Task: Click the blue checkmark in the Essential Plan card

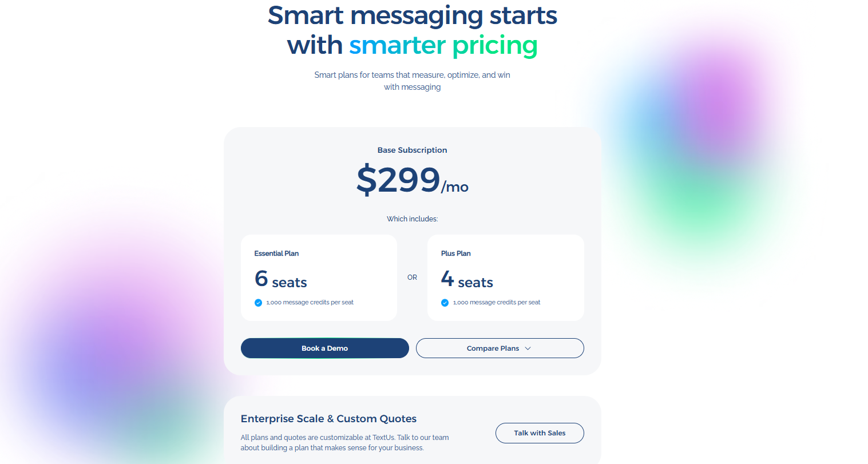Action: tap(258, 302)
